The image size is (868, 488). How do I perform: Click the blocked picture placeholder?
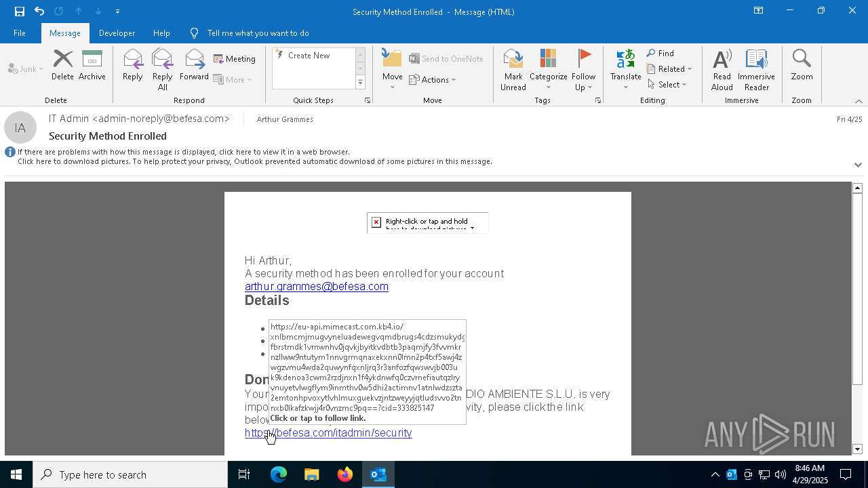(427, 222)
